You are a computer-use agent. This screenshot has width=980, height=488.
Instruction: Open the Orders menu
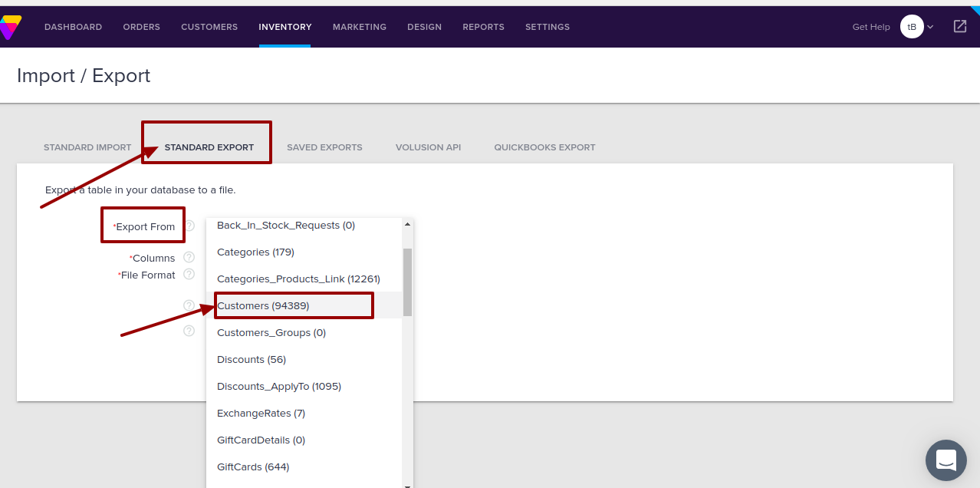pyautogui.click(x=141, y=27)
